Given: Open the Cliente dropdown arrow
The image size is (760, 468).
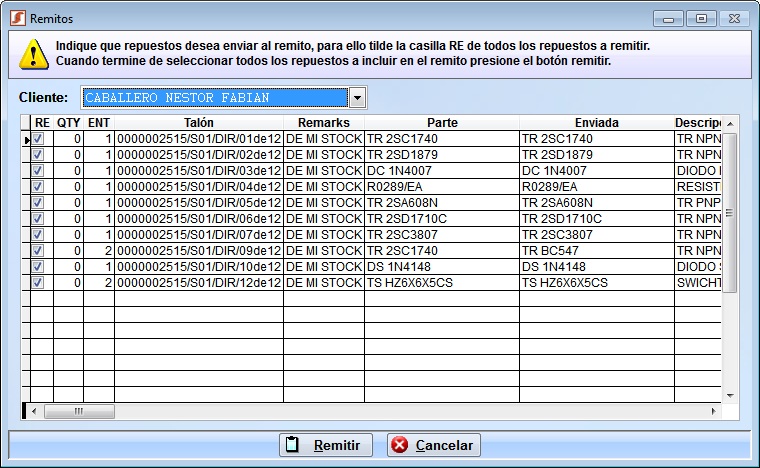Looking at the screenshot, I should pos(357,98).
